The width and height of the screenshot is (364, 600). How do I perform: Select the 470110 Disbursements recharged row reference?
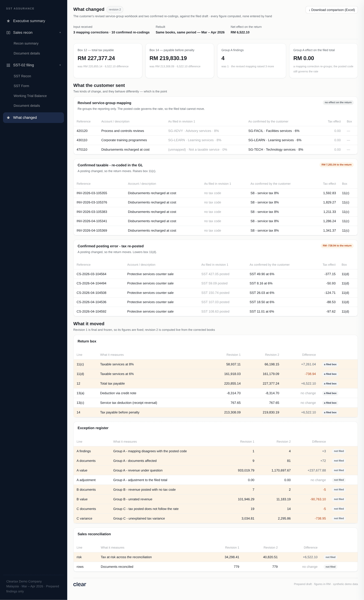coord(82,149)
